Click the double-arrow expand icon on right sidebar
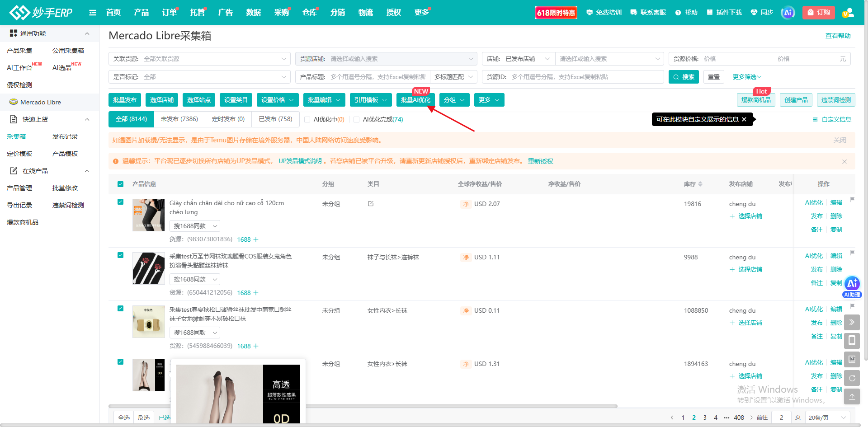This screenshot has height=427, width=868. click(x=852, y=322)
